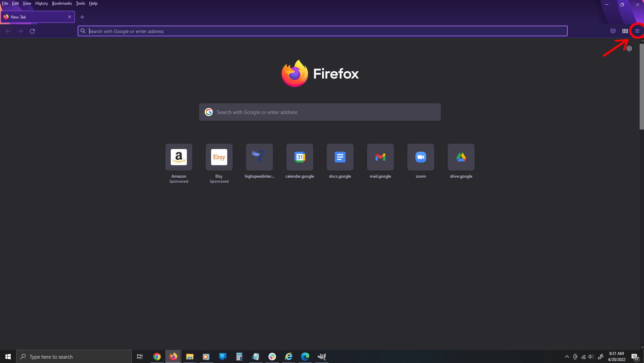644x363 pixels.
Task: Open Slack from the taskbar
Action: (272, 357)
